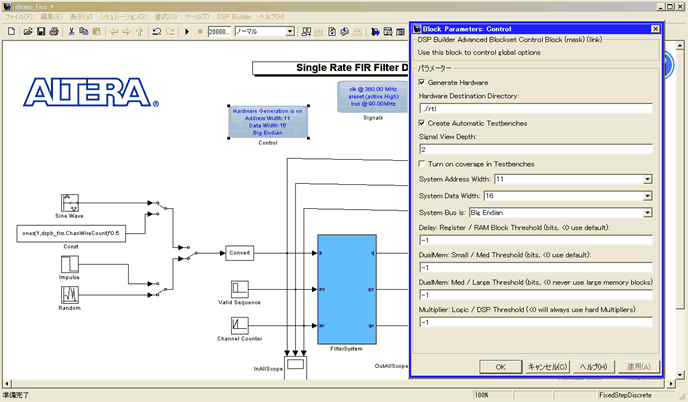Image resolution: width=688 pixels, height=402 pixels.
Task: Open the シミュレーション(S) menu
Action: (122, 18)
